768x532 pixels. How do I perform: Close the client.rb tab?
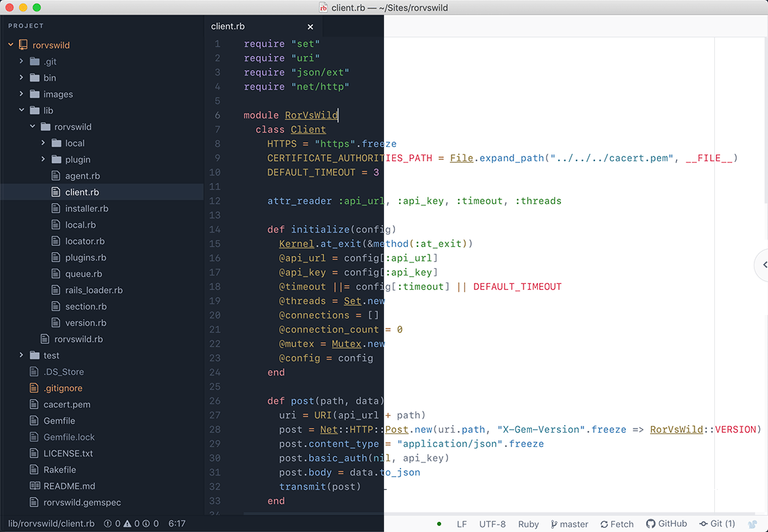click(310, 27)
